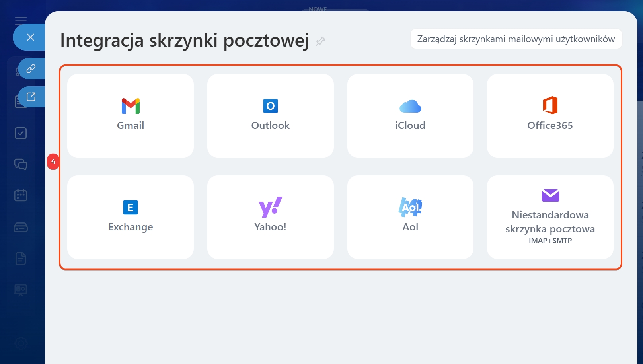Pick the Office365 integration tile
Image resolution: width=643 pixels, height=364 pixels.
click(x=550, y=115)
